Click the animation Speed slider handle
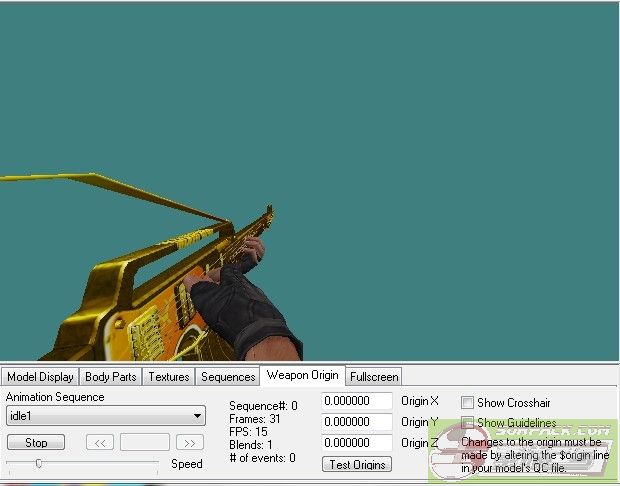The height and width of the screenshot is (486, 620). 38,463
